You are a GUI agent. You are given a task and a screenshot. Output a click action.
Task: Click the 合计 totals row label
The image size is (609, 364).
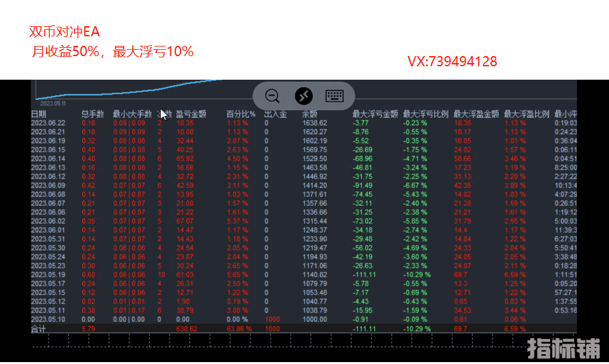pos(39,329)
